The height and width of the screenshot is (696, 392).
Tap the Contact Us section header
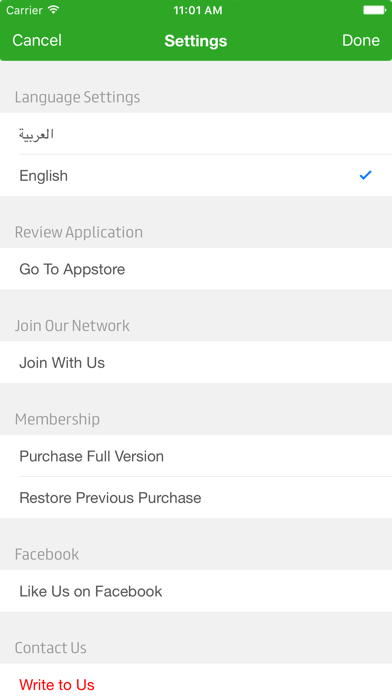(51, 648)
